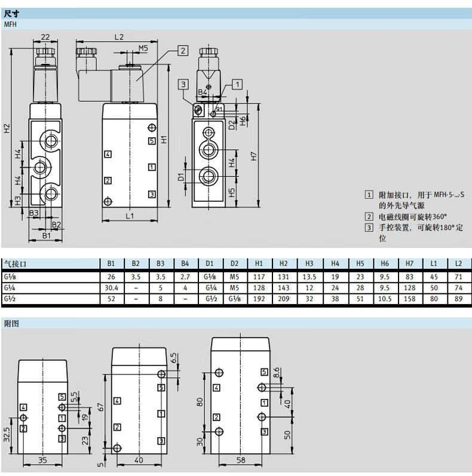Click the 58 width dimension in the bottom-right drawing
Image resolution: width=472 pixels, height=476 pixels.
pos(240,460)
